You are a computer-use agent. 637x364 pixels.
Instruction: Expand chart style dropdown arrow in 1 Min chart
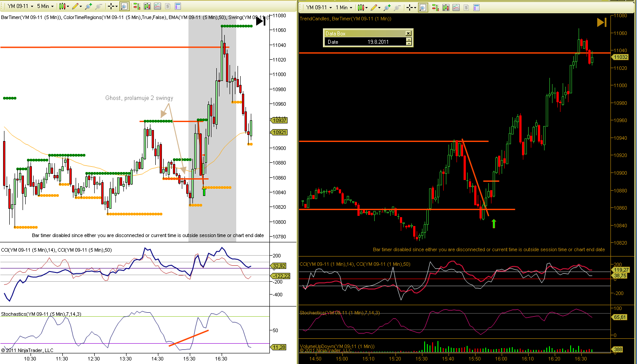pyautogui.click(x=367, y=8)
